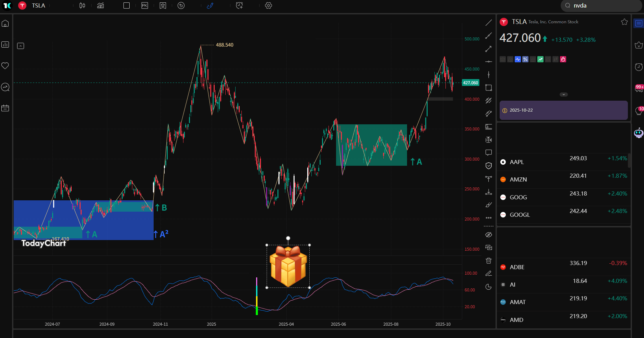The image size is (644, 338).
Task: Select the candlestick chart type icon
Action: coord(82,5)
